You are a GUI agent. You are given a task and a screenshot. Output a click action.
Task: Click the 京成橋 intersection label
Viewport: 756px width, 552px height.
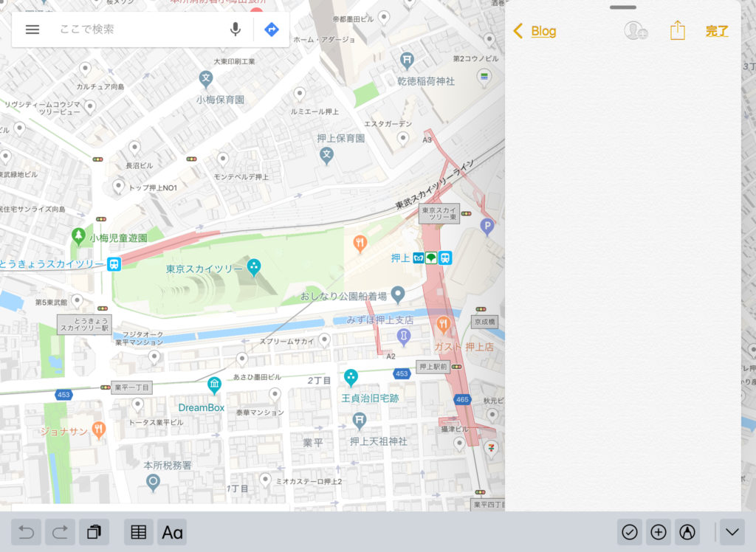click(x=484, y=322)
